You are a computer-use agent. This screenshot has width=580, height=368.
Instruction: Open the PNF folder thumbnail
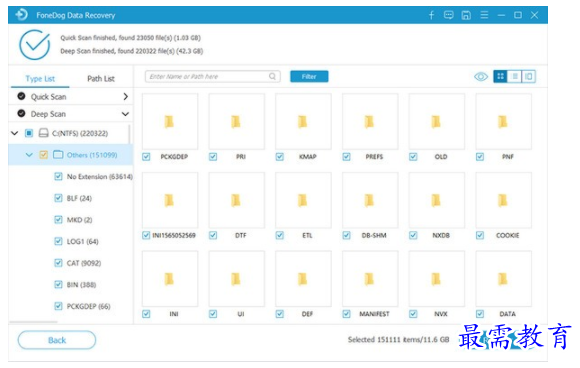tap(503, 121)
